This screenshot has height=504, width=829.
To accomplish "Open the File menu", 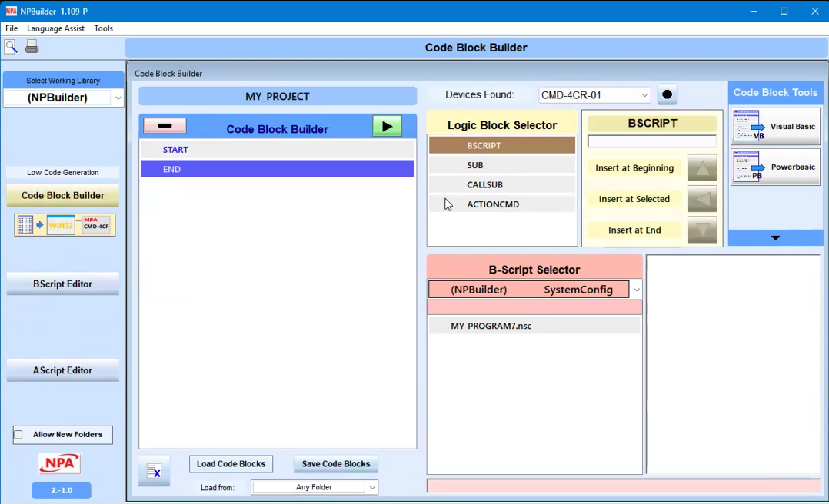I will [x=12, y=28].
